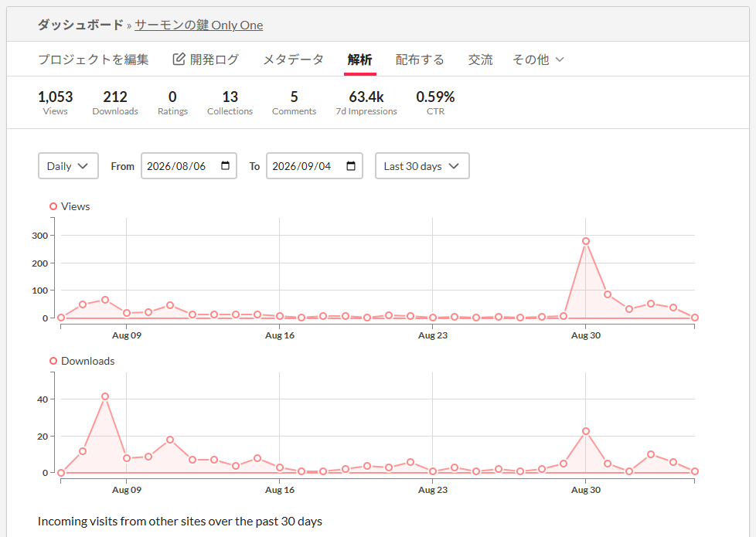
Task: Click the Aug 16 axis label under Views chart
Action: [x=280, y=335]
